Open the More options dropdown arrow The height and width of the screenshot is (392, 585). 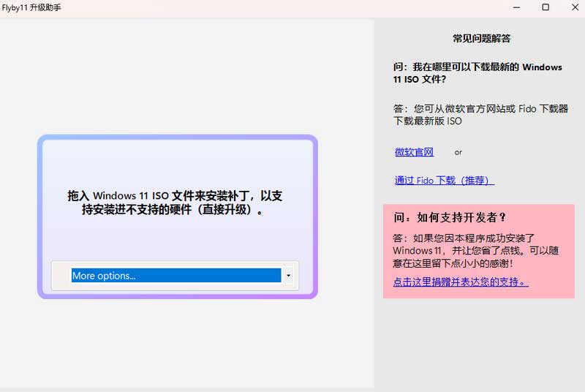tap(288, 276)
